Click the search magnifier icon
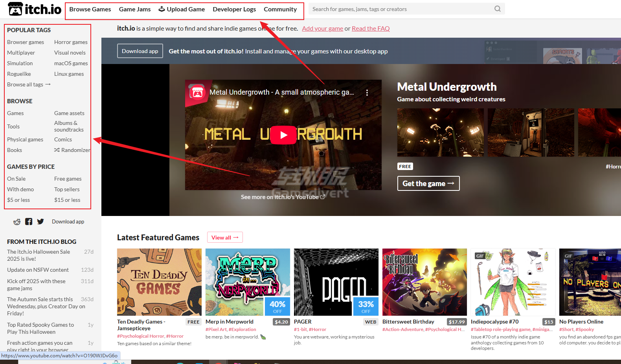 click(x=497, y=9)
